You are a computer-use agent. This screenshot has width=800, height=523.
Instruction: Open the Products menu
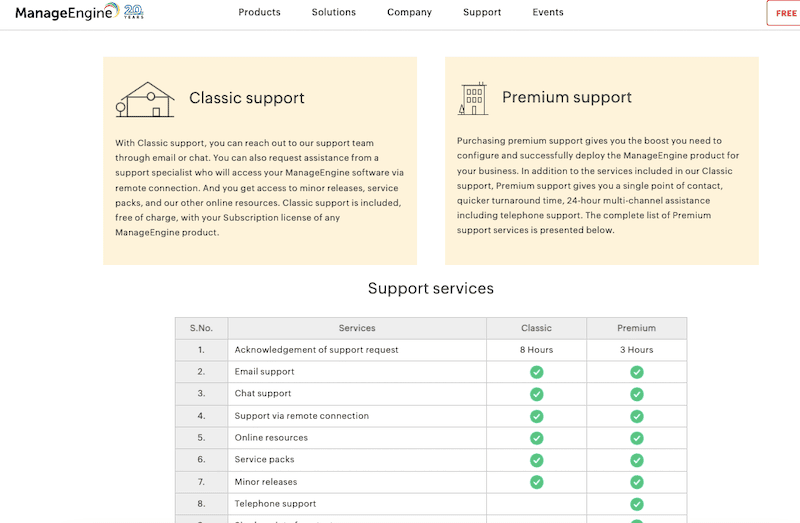(x=259, y=12)
